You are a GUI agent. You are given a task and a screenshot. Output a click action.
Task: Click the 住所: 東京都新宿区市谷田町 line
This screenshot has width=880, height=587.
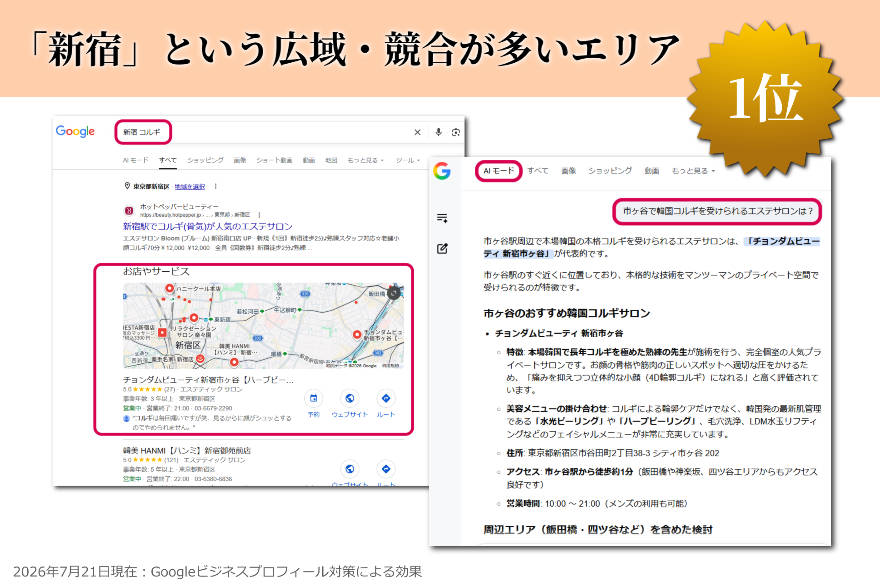point(613,453)
